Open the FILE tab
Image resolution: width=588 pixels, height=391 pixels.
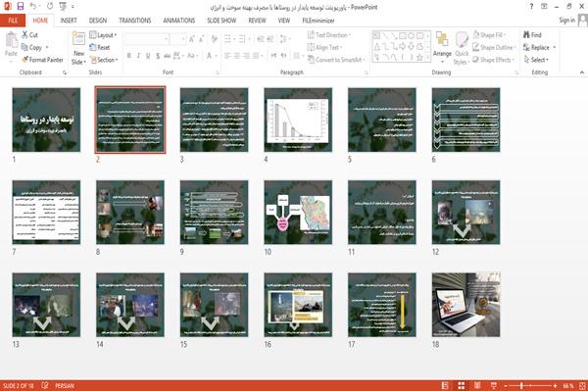click(x=13, y=21)
